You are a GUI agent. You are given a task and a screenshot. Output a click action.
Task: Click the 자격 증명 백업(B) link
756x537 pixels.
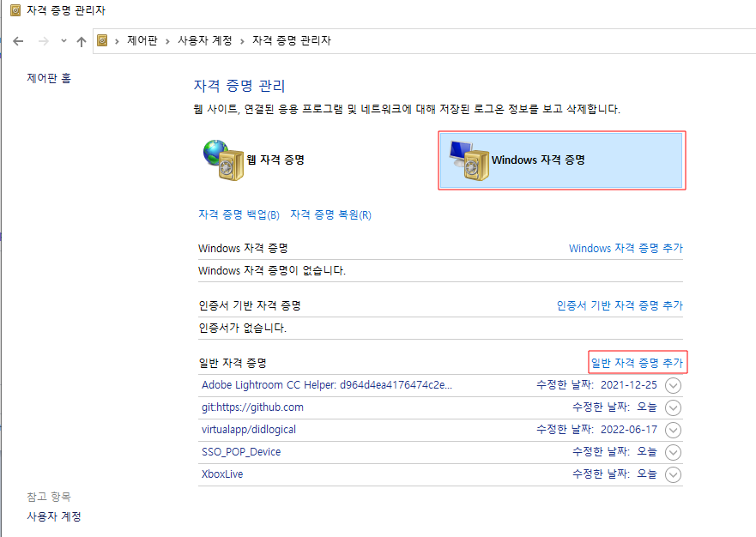[x=239, y=214]
